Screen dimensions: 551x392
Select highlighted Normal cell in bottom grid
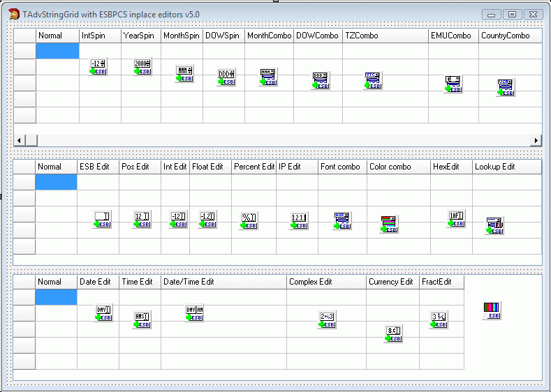coord(57,297)
